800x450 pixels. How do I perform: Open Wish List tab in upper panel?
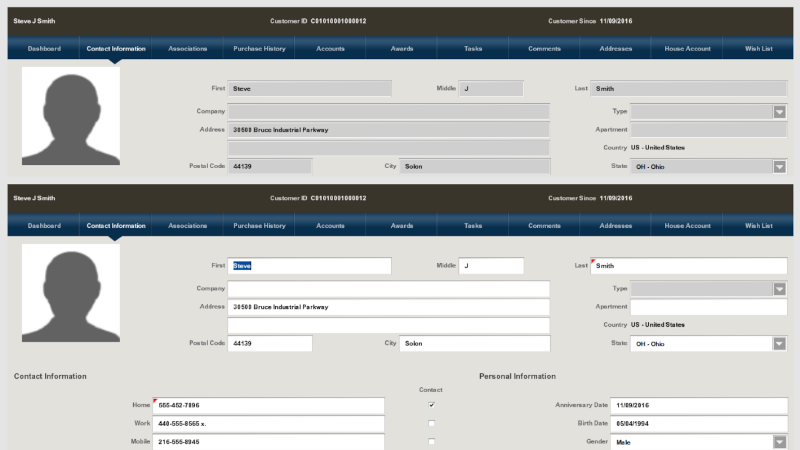[x=758, y=48]
